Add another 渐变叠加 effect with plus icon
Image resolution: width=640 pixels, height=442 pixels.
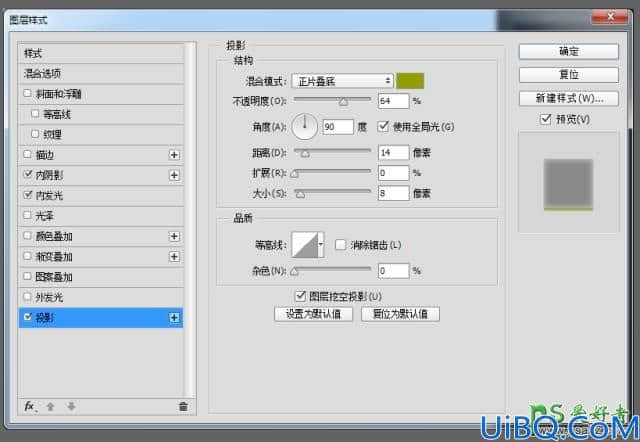174,256
